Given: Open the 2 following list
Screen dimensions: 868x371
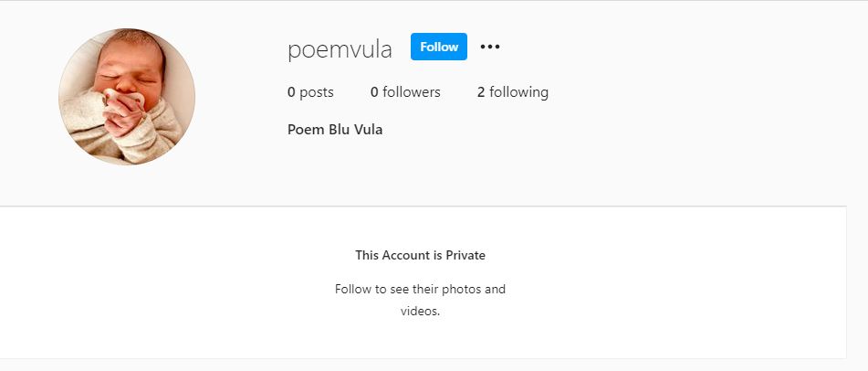Looking at the screenshot, I should [513, 92].
